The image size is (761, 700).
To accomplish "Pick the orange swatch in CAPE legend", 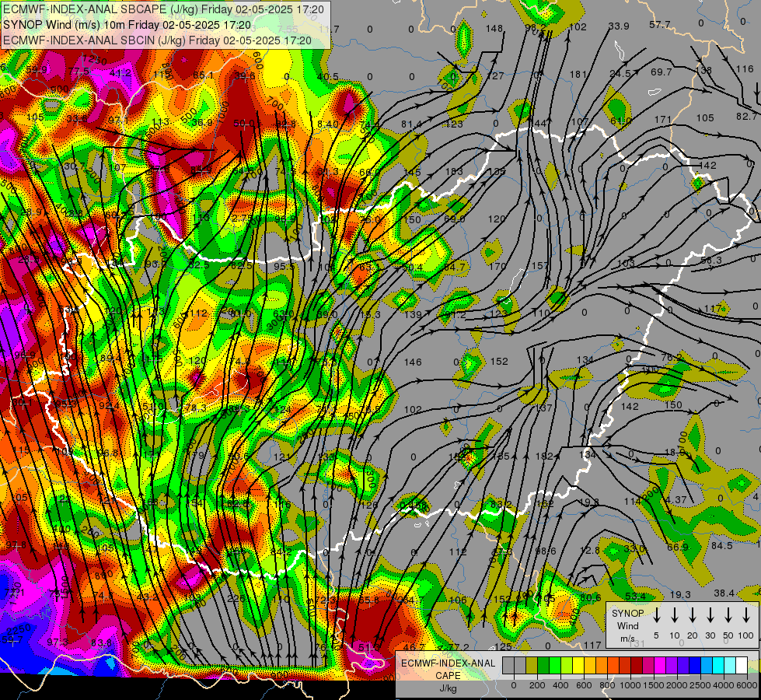I will [602, 665].
